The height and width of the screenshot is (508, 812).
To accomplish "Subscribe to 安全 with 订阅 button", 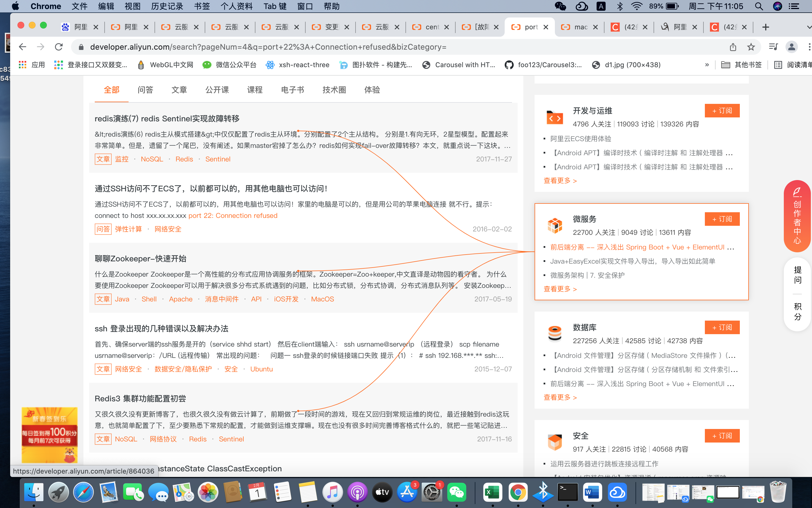I will [722, 435].
